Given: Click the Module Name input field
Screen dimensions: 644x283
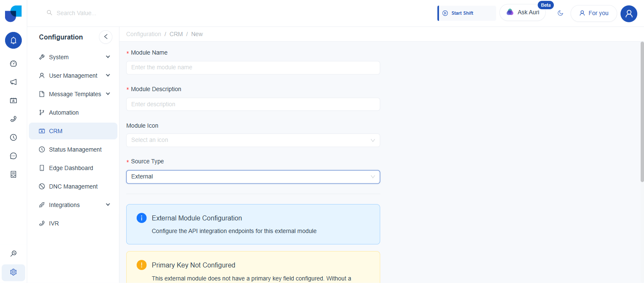Looking at the screenshot, I should pos(253,68).
